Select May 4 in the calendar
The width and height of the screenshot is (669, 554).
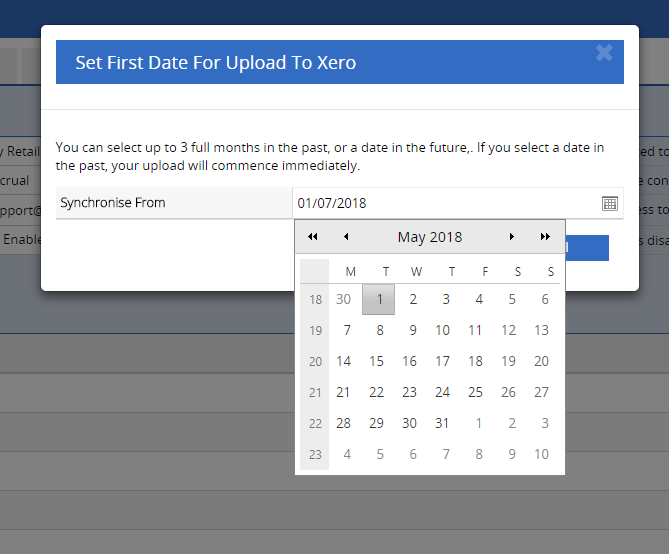click(x=477, y=299)
